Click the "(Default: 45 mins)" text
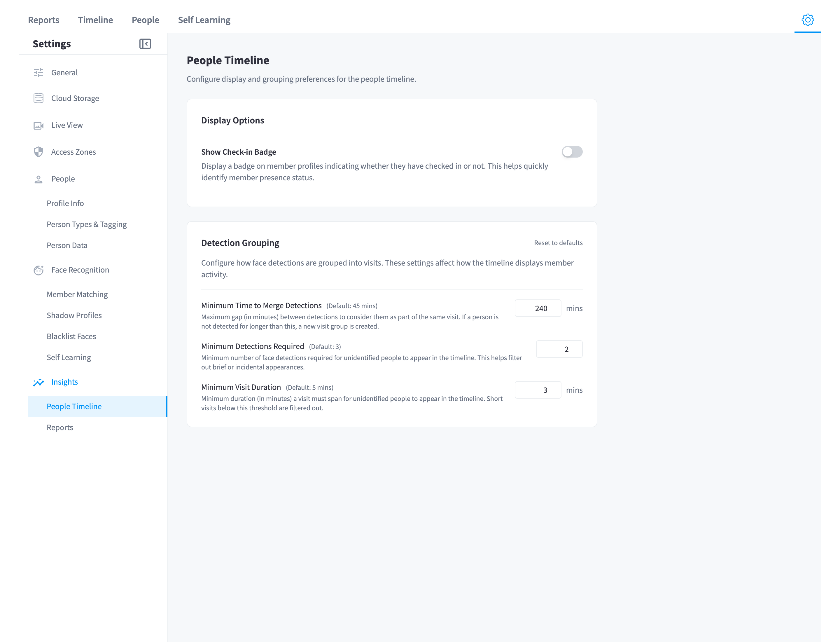The height and width of the screenshot is (642, 840). (352, 306)
